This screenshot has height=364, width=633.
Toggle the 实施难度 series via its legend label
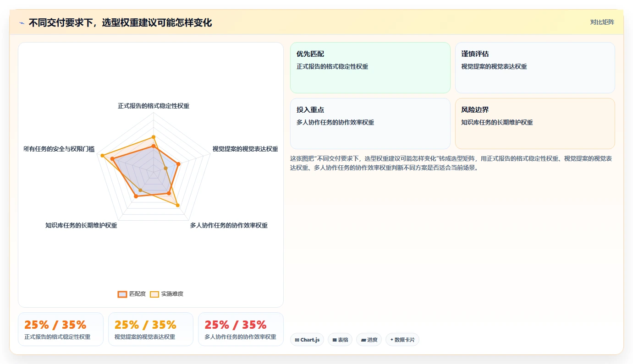172,294
